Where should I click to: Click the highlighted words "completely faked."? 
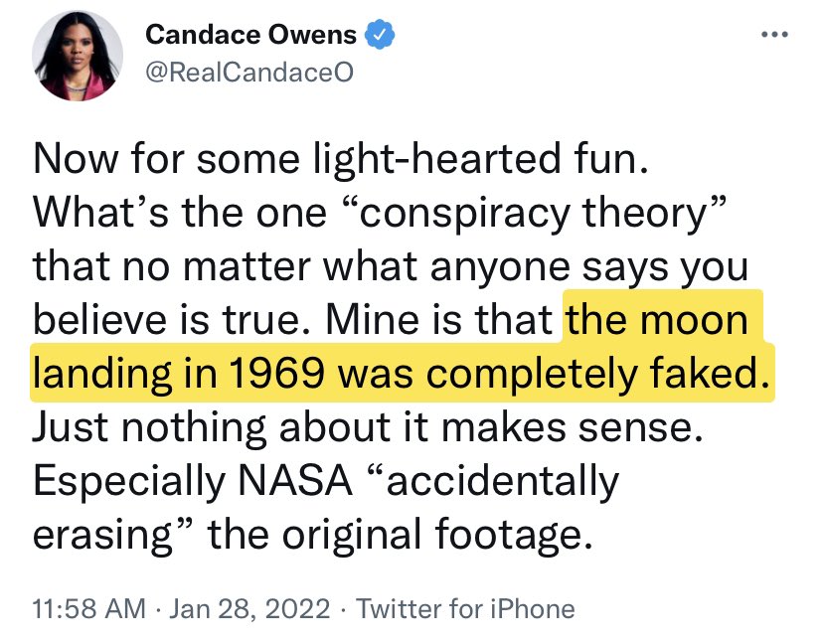coord(597,373)
